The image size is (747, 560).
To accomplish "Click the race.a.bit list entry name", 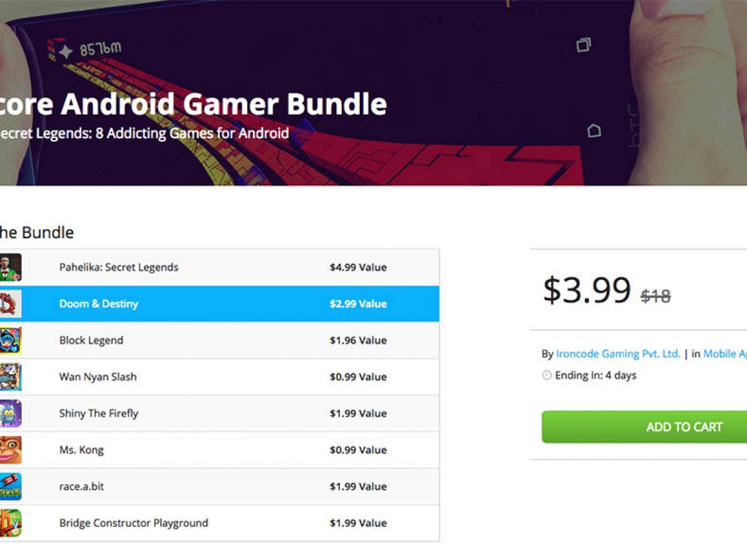I will click(82, 487).
